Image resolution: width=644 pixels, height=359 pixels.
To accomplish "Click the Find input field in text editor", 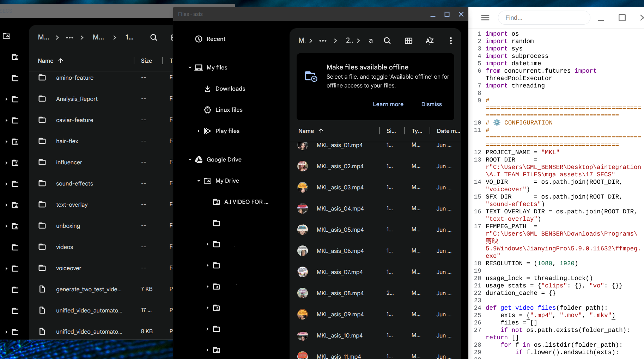I will (544, 18).
